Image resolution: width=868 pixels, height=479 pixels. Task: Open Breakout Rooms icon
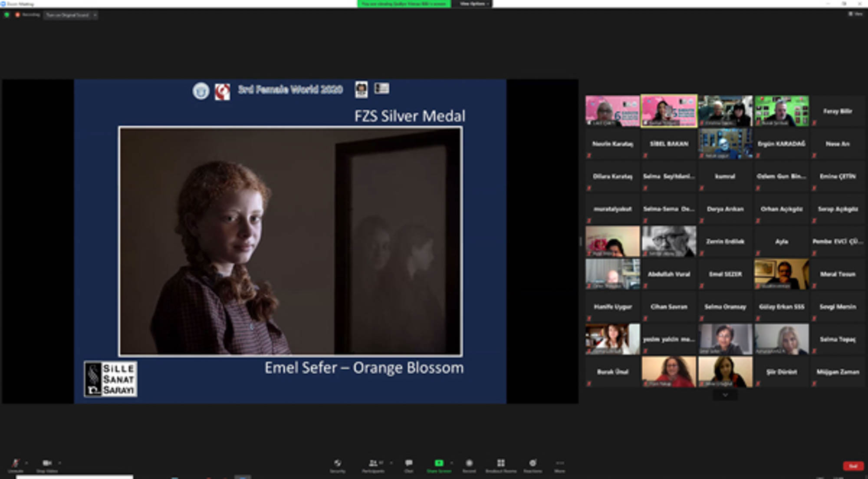pos(500,463)
